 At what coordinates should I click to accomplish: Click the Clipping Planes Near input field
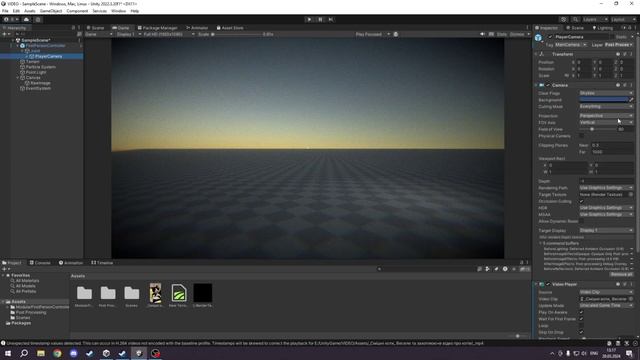pyautogui.click(x=612, y=145)
